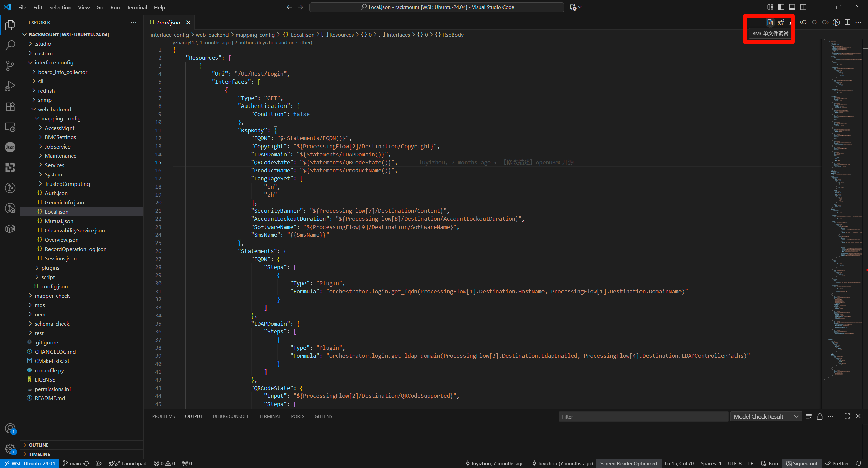Click the Json icon in activity bar
Image resolution: width=868 pixels, height=468 pixels.
pyautogui.click(x=10, y=147)
